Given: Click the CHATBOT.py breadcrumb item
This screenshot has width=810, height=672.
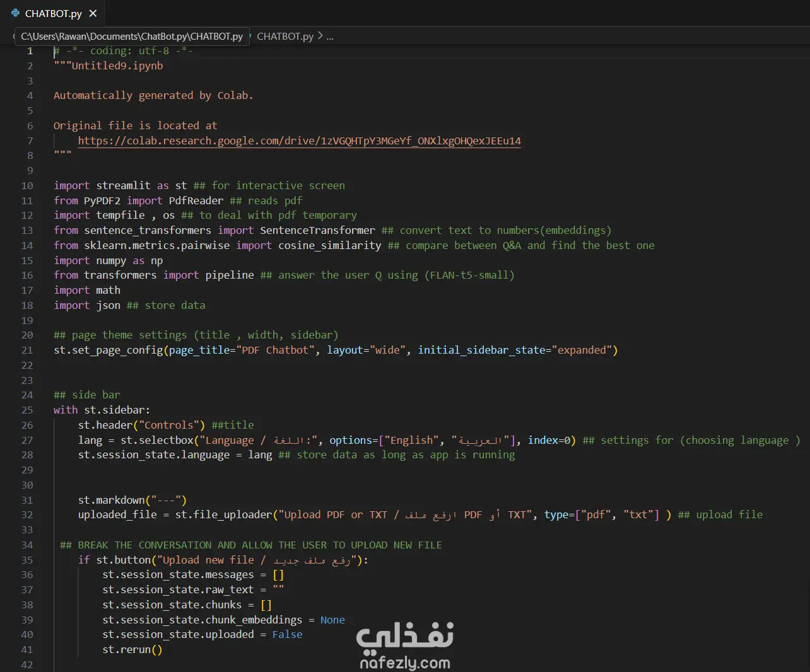Looking at the screenshot, I should pyautogui.click(x=285, y=37).
